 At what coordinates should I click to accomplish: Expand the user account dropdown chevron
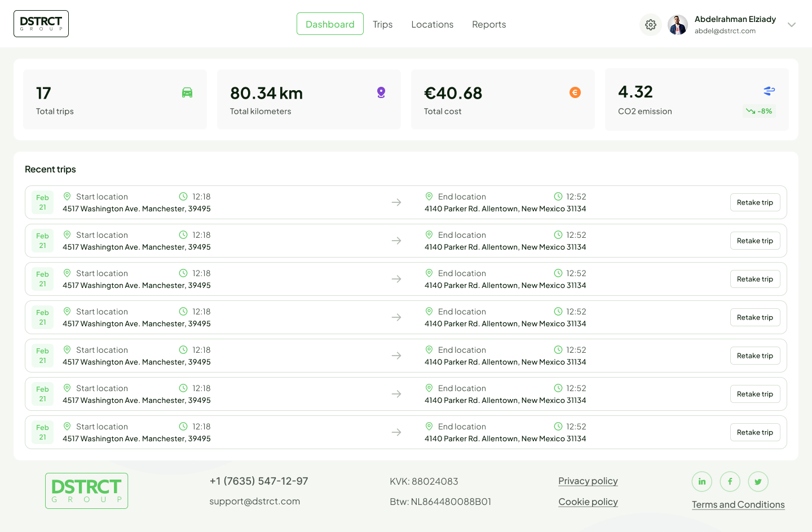(x=792, y=25)
